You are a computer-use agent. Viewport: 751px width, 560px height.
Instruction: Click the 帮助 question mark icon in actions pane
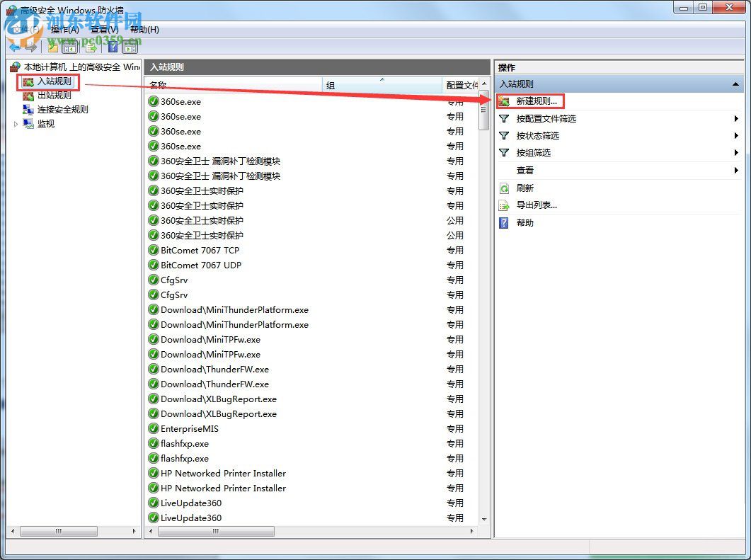point(503,222)
